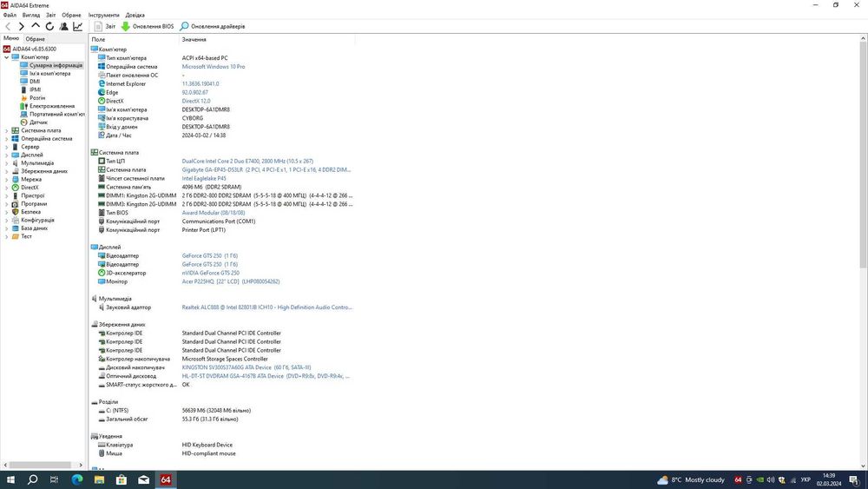Open the Вигляд menu
Image resolution: width=868 pixels, height=489 pixels.
tap(31, 15)
